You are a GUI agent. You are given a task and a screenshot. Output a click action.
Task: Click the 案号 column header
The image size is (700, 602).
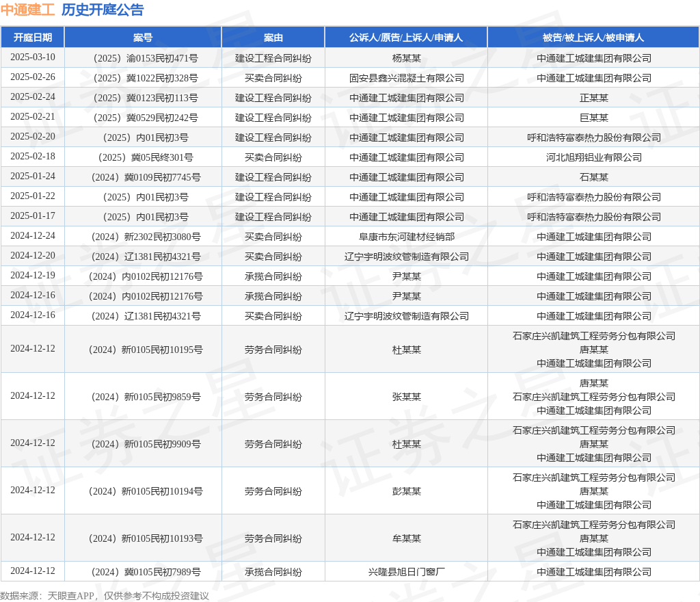coord(143,38)
